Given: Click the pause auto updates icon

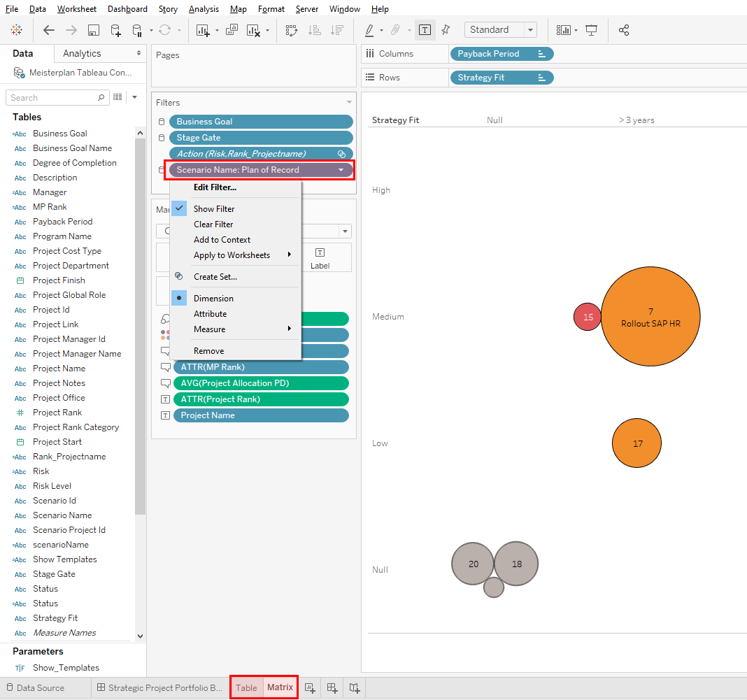Looking at the screenshot, I should point(137,31).
